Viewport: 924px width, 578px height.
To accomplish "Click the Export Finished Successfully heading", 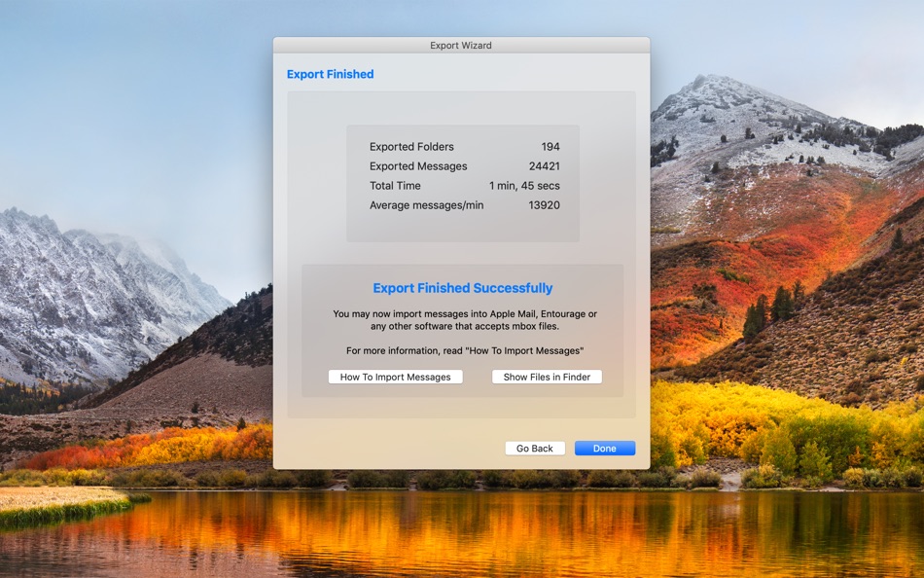I will click(463, 288).
